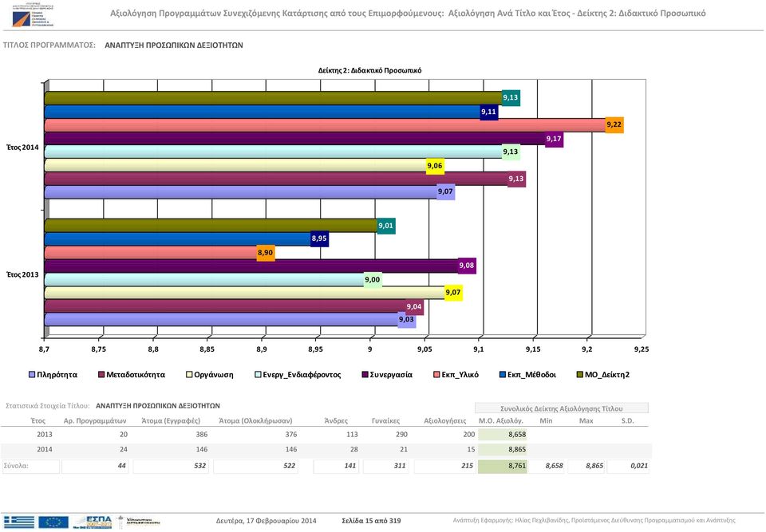This screenshot has height=532, width=766.
Task: Click the yellow 9,06 data label
Action: click(435, 166)
